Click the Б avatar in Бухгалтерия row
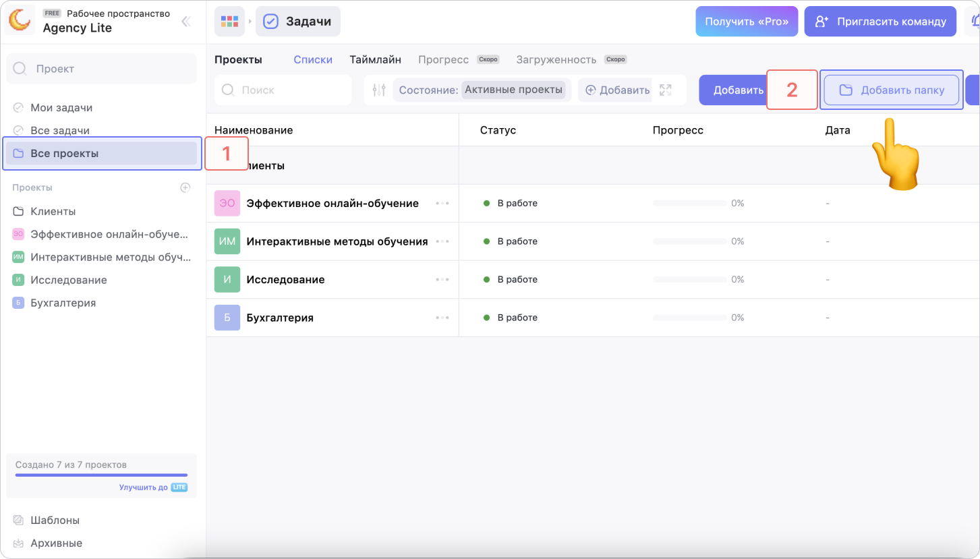This screenshot has width=980, height=559. [227, 318]
